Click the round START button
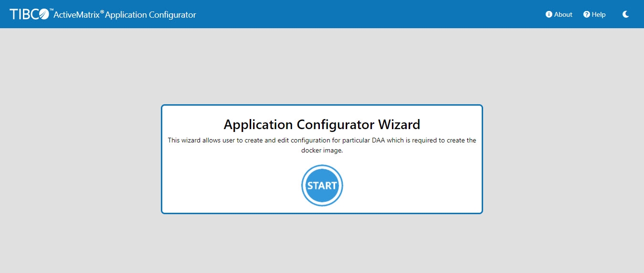This screenshot has width=644, height=273. [322, 186]
